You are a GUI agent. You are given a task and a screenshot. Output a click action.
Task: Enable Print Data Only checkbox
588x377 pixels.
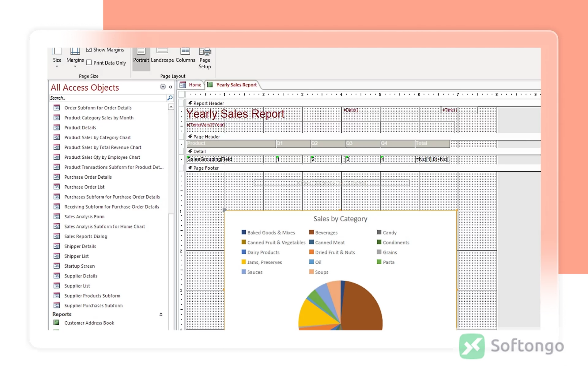89,62
